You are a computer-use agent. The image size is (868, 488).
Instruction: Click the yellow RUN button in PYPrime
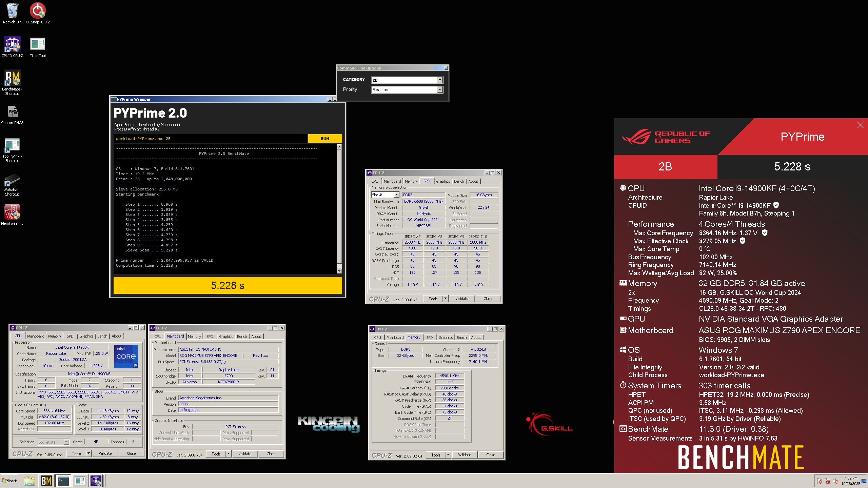[325, 139]
